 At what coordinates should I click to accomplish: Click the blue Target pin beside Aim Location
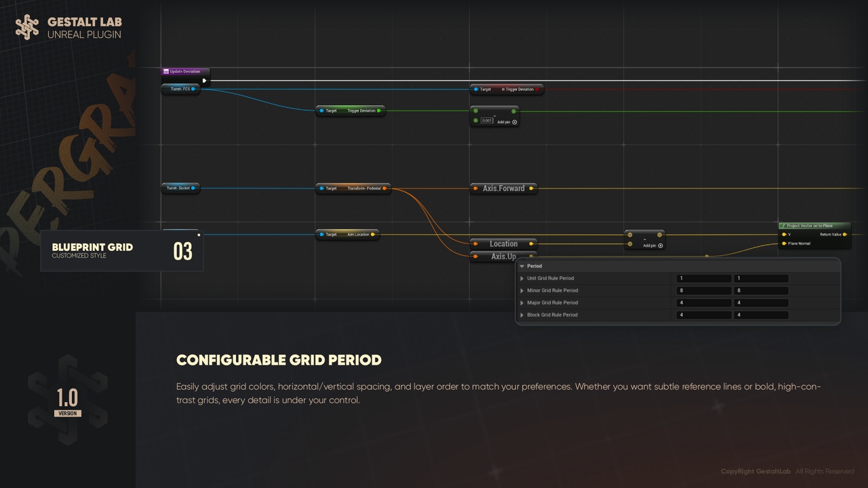[x=321, y=235]
